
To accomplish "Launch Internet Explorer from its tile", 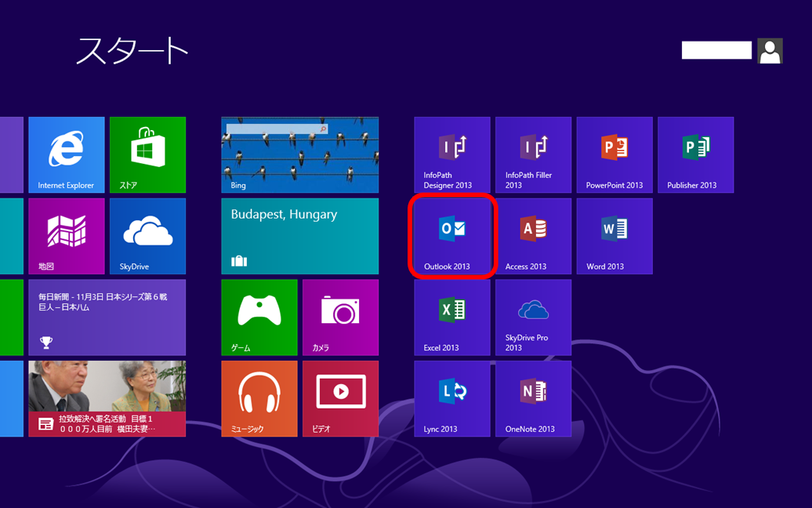I will (x=66, y=155).
